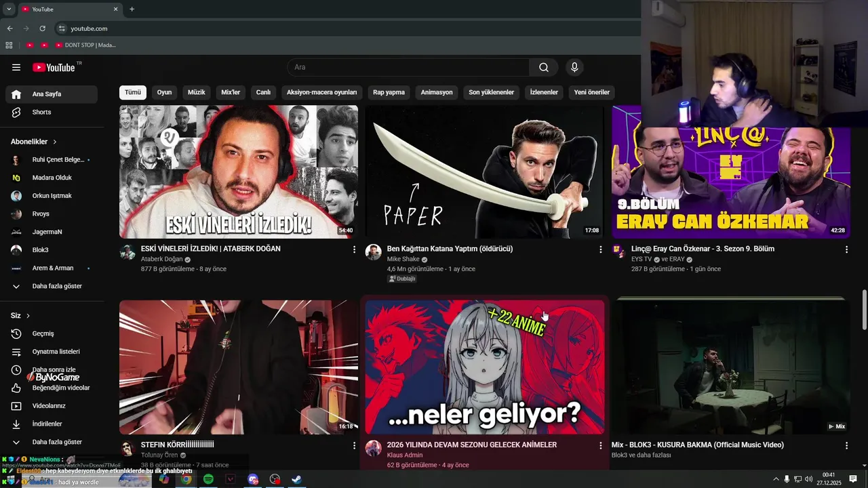Open Beğendiğim videolar liked videos
Screen dimensions: 868x488
(x=52, y=388)
